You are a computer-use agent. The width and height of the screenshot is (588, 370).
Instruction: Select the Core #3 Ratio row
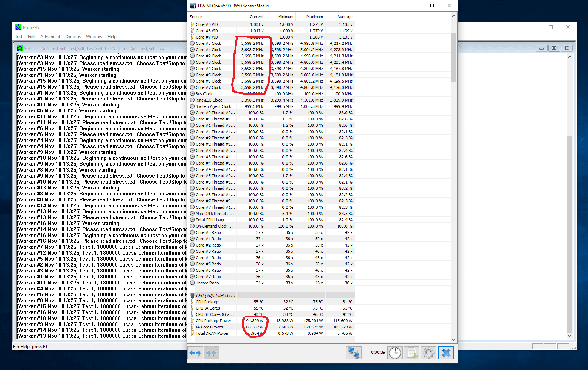point(272,251)
